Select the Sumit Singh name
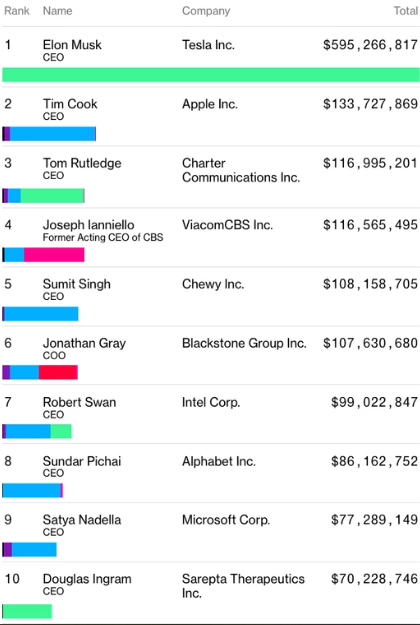This screenshot has width=420, height=625. pos(77,284)
